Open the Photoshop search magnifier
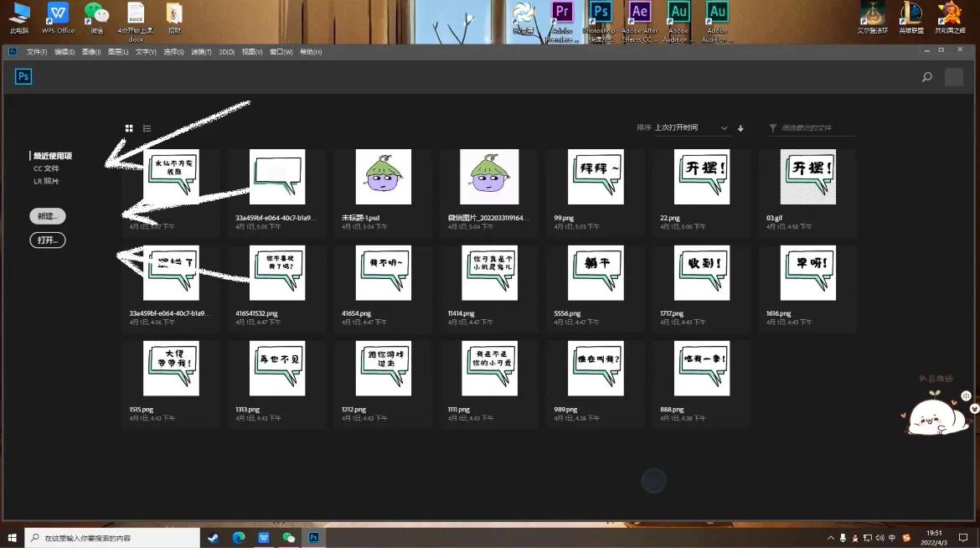Screen dimensions: 980x558 point(927,77)
